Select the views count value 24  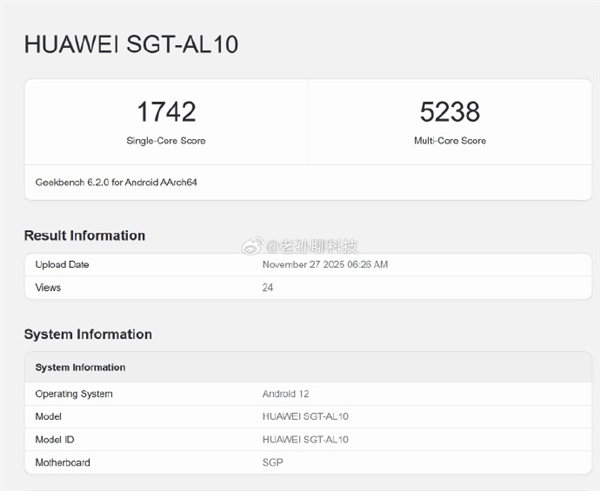point(268,288)
